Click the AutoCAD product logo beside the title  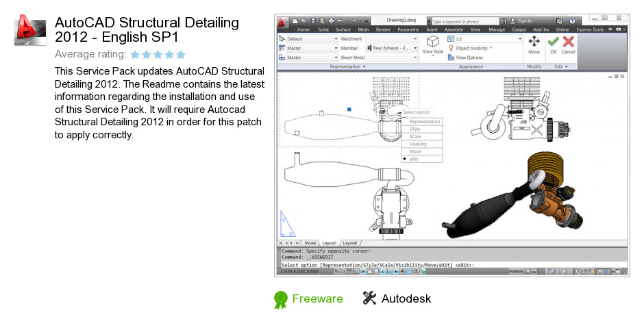(30, 29)
